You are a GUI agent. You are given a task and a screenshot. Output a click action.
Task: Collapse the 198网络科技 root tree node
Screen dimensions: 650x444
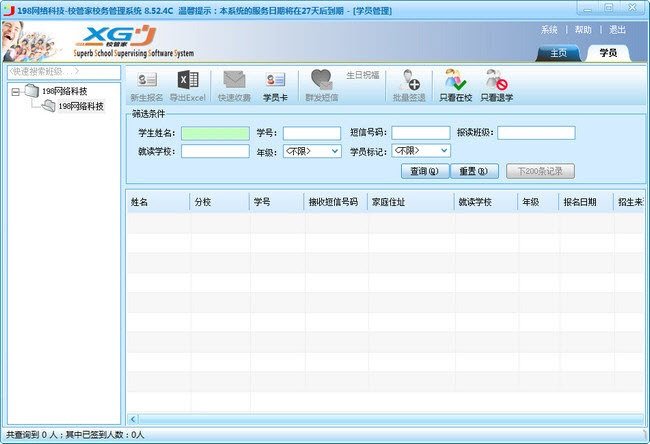coord(15,92)
